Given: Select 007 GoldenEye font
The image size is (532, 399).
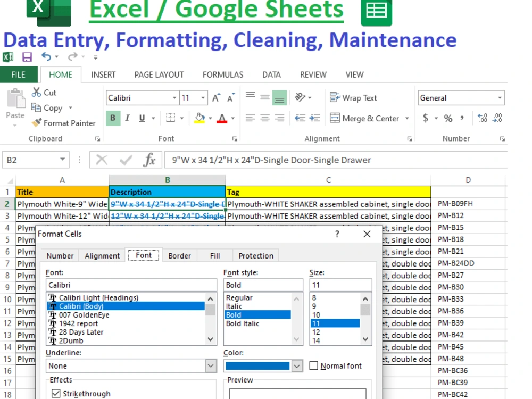Looking at the screenshot, I should click(84, 315).
